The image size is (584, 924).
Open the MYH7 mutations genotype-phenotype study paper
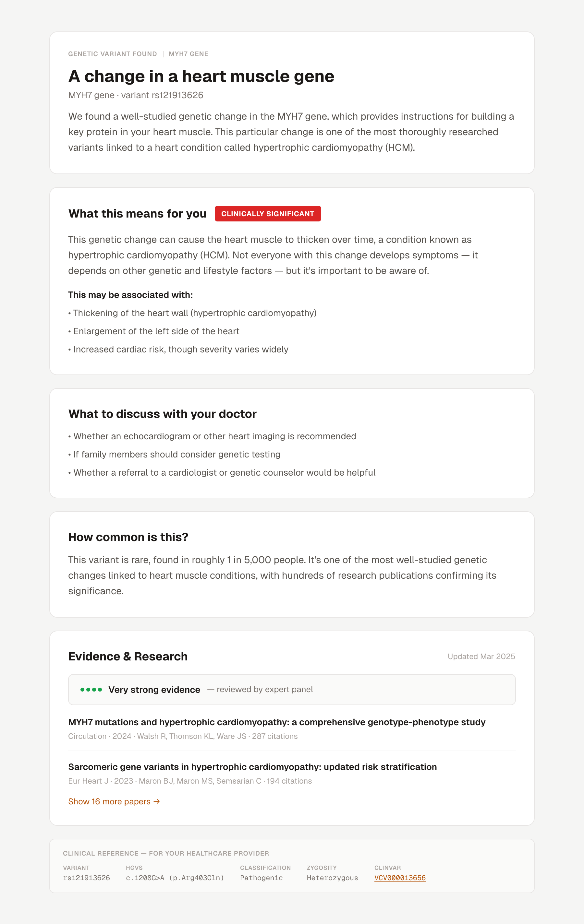click(277, 722)
